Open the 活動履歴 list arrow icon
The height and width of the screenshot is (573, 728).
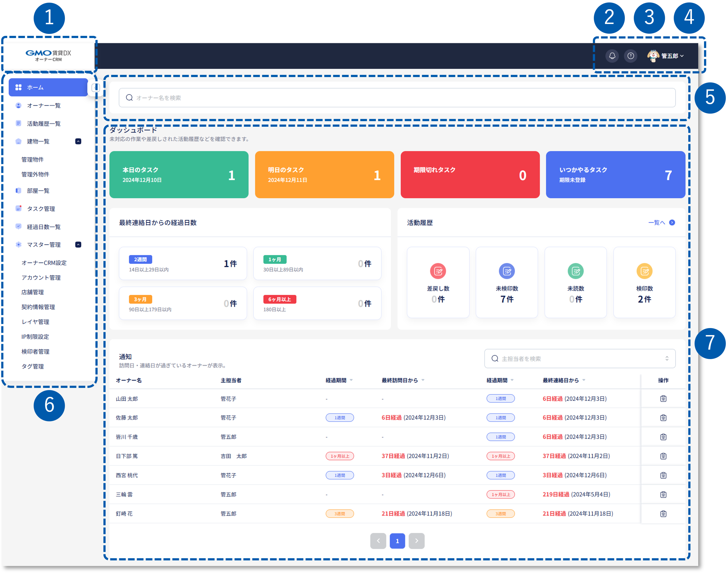tap(672, 222)
